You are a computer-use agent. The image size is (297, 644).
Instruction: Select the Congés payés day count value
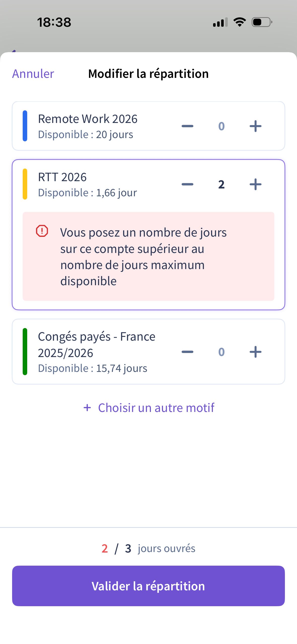tap(221, 352)
